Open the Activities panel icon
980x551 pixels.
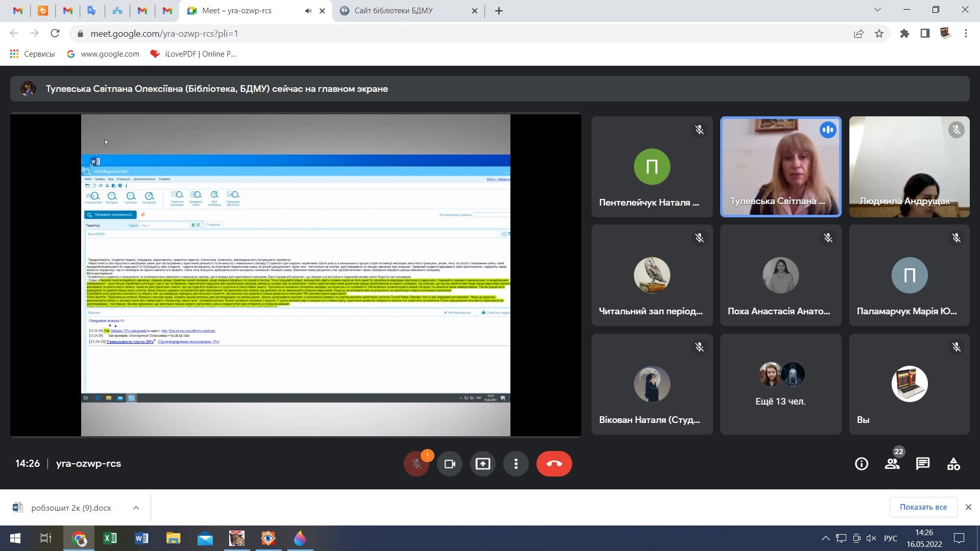[x=953, y=464]
